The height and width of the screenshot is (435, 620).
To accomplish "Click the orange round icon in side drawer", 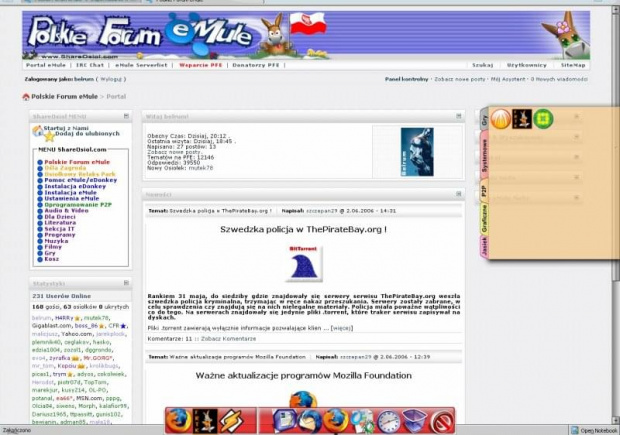I will tap(500, 120).
